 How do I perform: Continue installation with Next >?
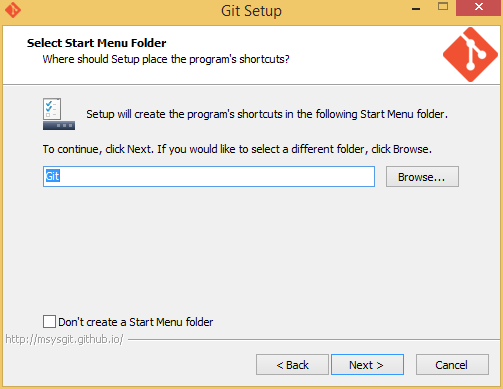coord(367,365)
